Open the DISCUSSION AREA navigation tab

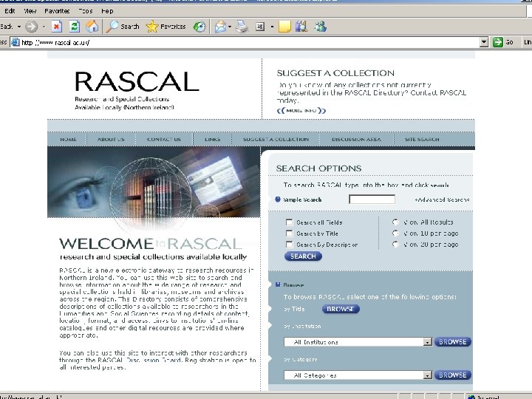tap(356, 140)
